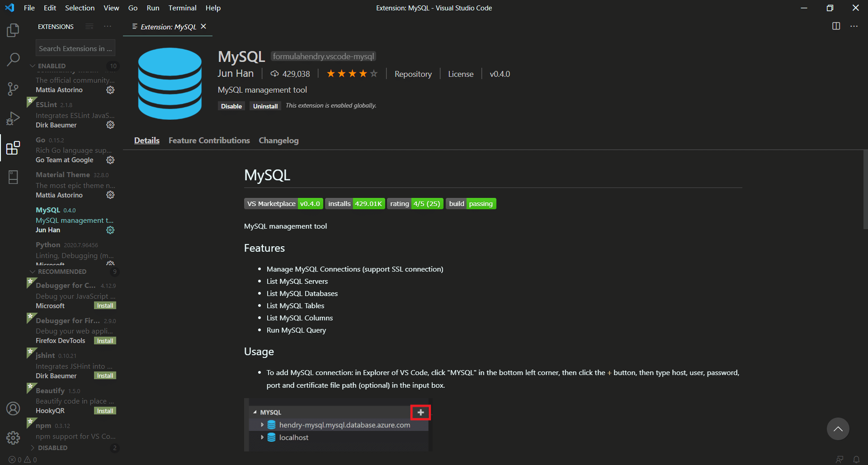
Task: Switch to the Details tab
Action: pyautogui.click(x=147, y=141)
